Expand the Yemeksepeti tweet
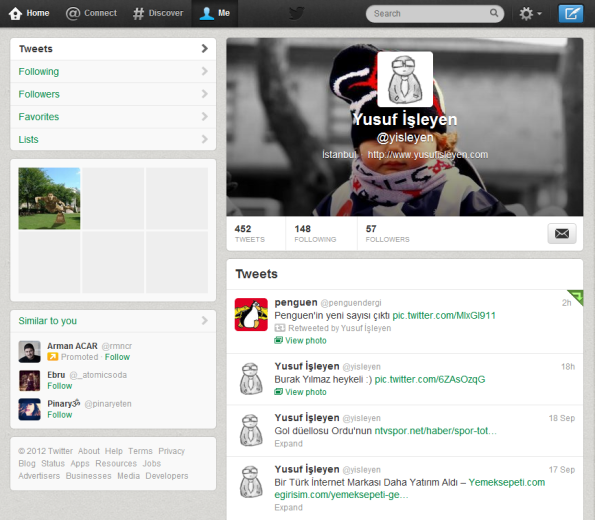The height and width of the screenshot is (520, 595). coord(288,507)
